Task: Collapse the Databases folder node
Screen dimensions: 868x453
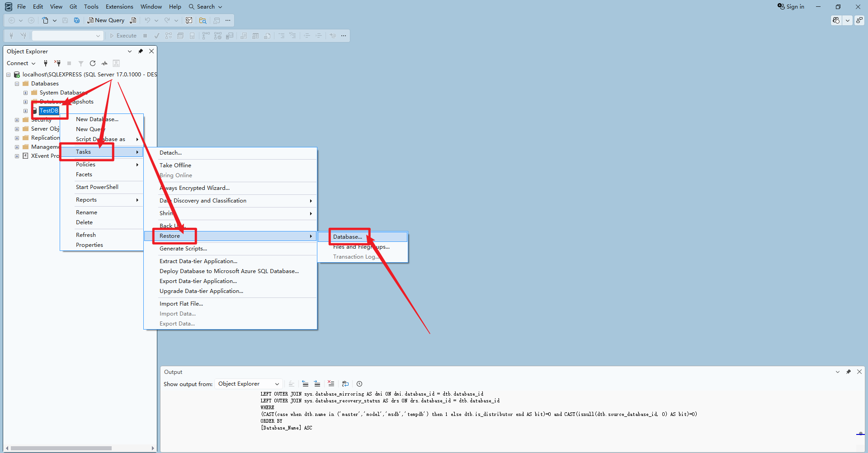Action: pos(17,84)
